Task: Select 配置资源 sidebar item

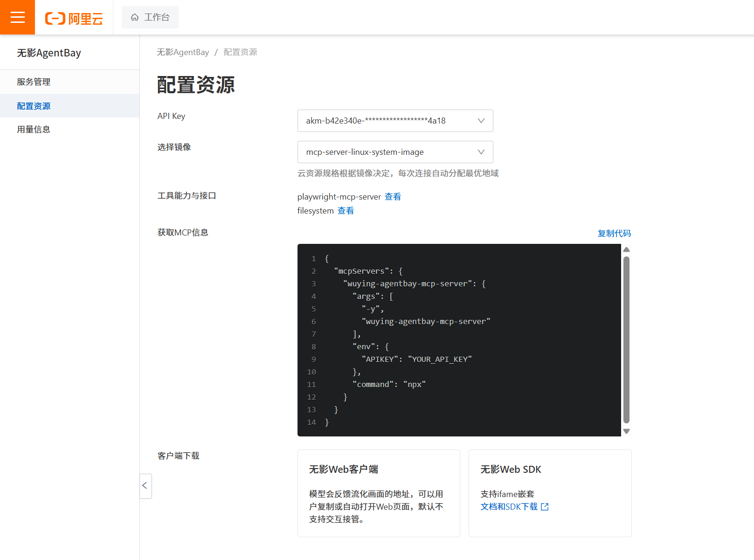Action: point(69,106)
